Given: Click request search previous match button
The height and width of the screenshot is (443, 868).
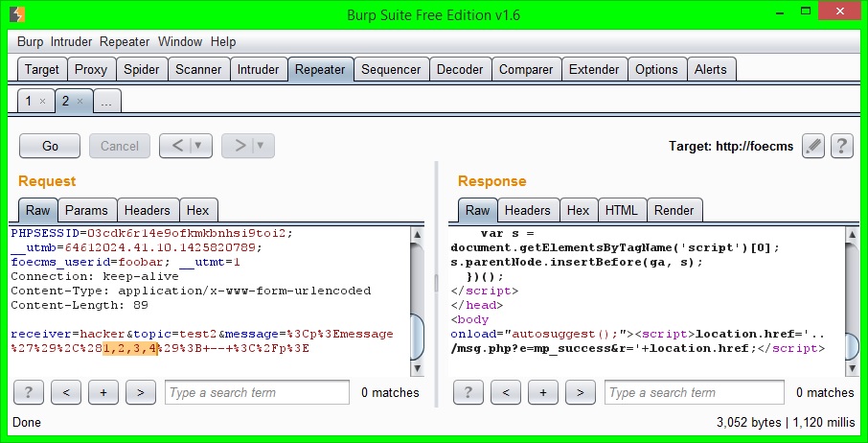Looking at the screenshot, I should click(x=66, y=392).
